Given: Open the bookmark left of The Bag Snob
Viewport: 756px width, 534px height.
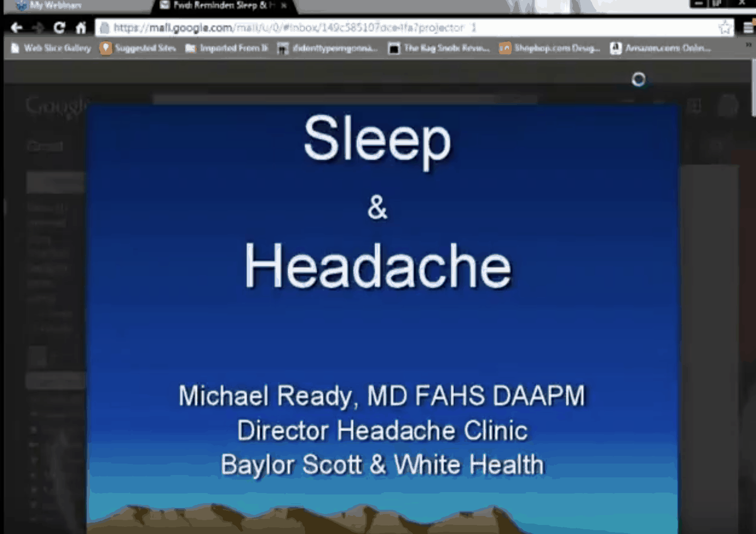Looking at the screenshot, I should [x=328, y=48].
